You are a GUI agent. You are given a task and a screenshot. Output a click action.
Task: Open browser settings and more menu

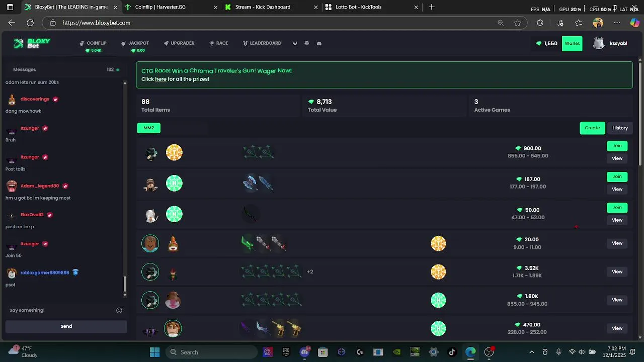click(617, 23)
